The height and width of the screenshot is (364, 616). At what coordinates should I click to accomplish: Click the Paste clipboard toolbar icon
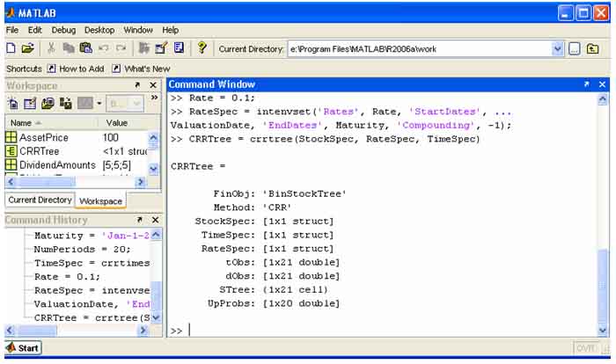point(85,48)
